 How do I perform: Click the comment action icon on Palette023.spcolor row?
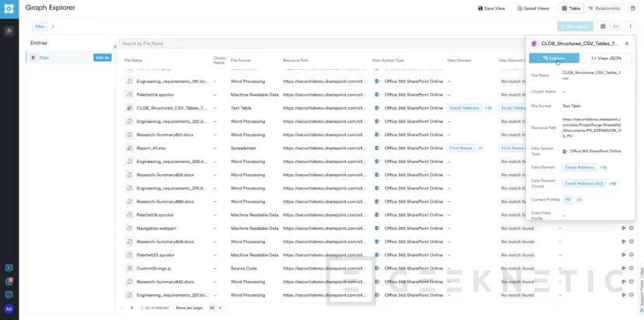632,255
